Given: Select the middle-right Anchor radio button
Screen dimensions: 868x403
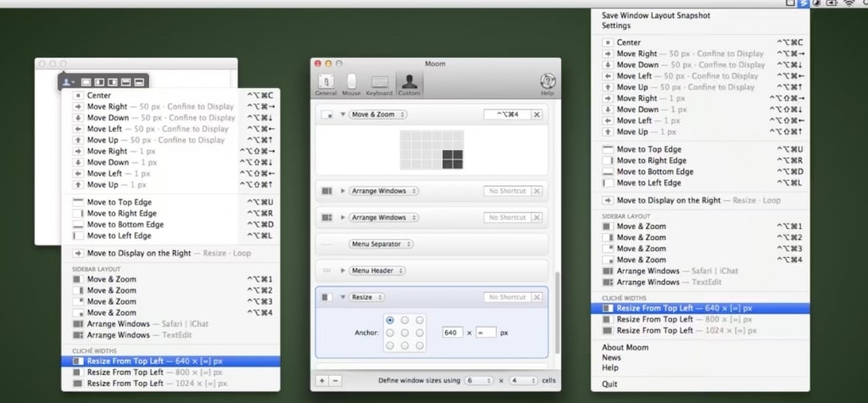Looking at the screenshot, I should pos(420,333).
